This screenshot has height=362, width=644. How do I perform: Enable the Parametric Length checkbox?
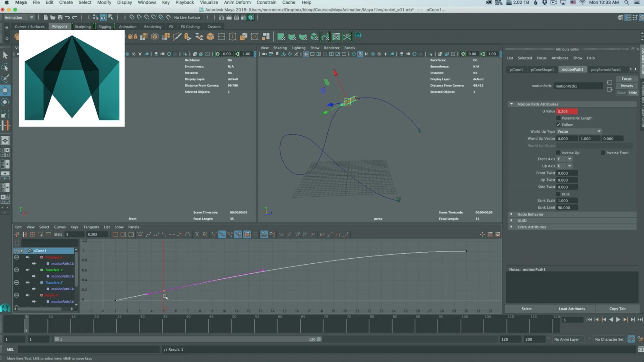(559, 118)
